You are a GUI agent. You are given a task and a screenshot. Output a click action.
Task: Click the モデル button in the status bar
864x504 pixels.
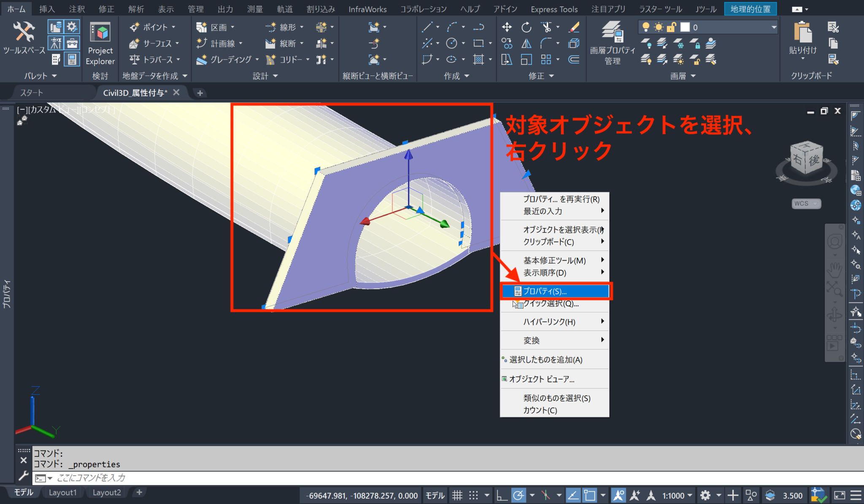435,495
